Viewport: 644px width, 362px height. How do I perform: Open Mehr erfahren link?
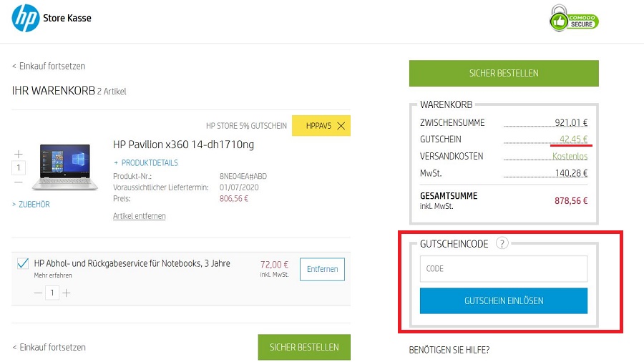(53, 275)
